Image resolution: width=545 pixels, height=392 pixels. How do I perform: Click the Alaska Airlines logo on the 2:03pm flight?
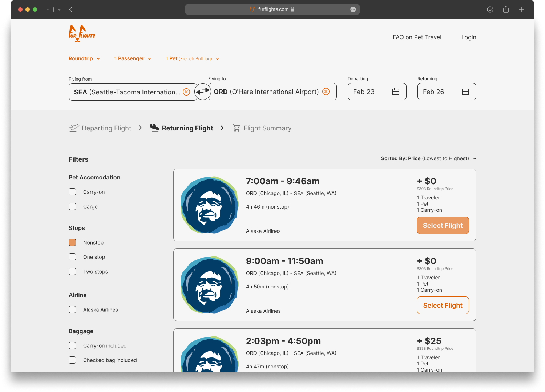click(x=210, y=354)
